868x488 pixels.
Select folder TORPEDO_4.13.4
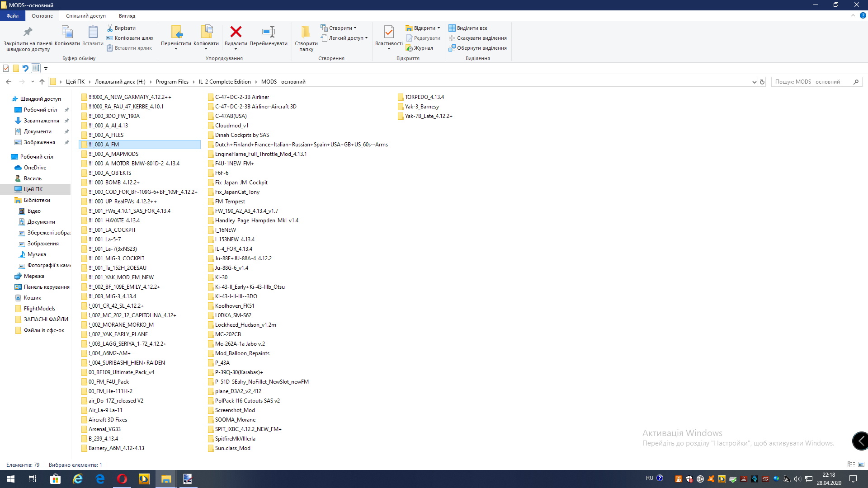(x=424, y=97)
